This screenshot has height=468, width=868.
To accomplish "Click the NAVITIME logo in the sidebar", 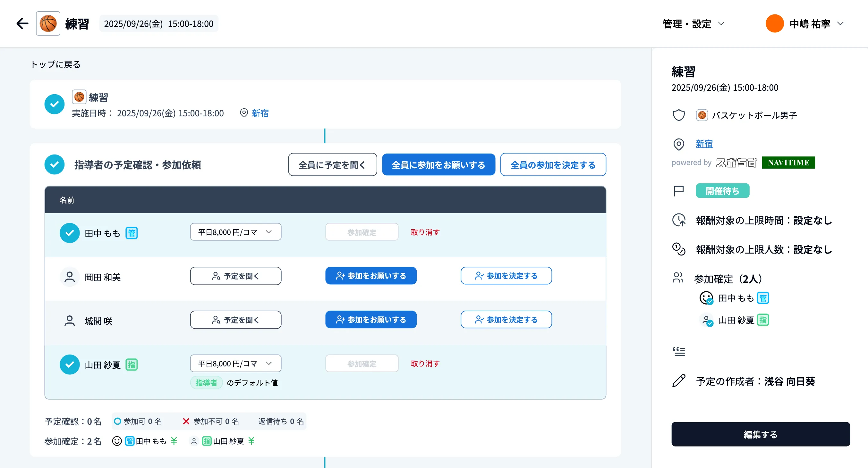I will [x=788, y=163].
